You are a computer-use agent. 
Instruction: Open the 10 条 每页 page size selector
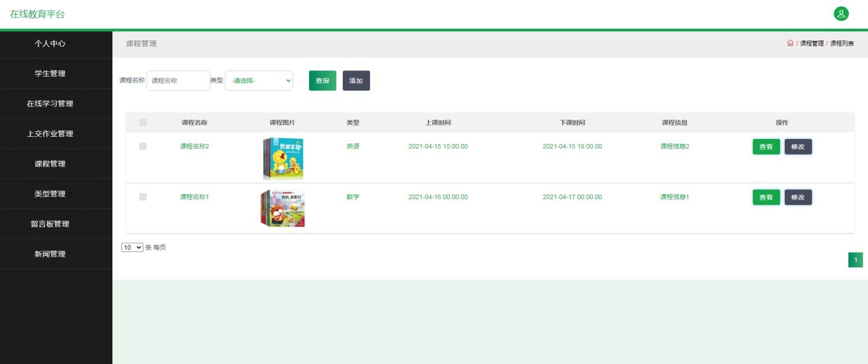pyautogui.click(x=133, y=248)
